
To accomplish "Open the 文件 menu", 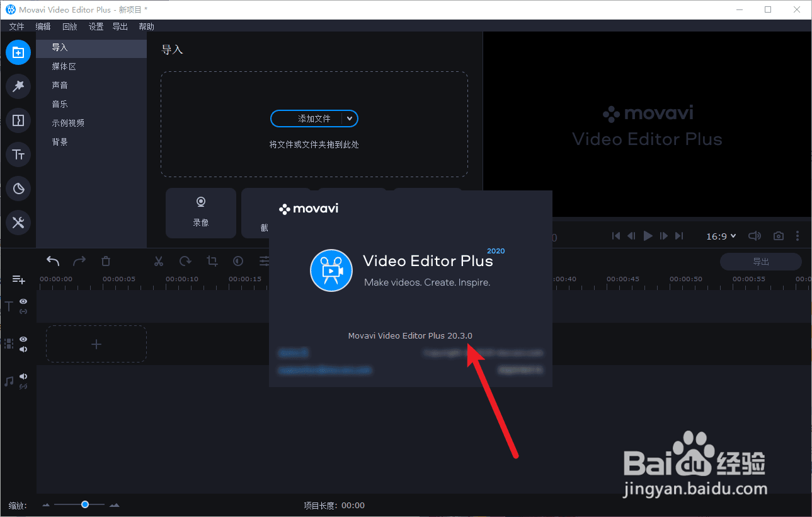I will tap(16, 26).
